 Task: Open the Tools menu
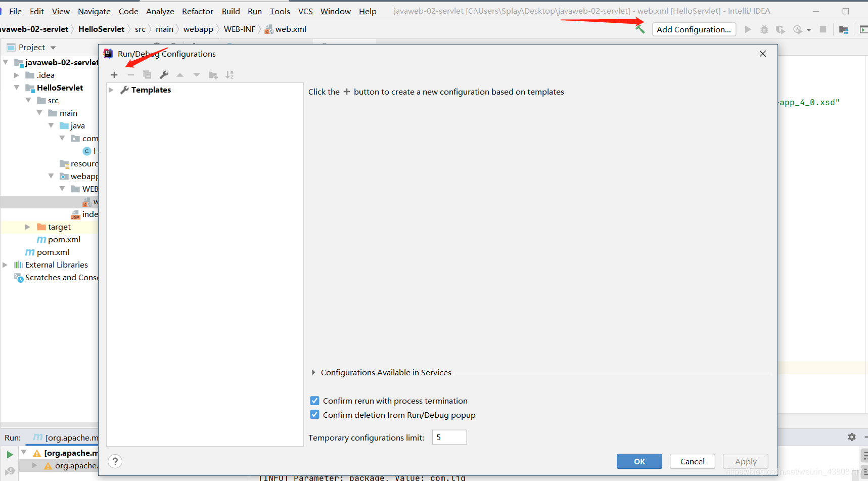(x=280, y=11)
